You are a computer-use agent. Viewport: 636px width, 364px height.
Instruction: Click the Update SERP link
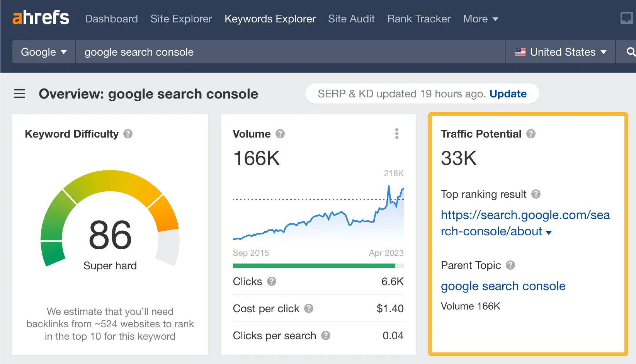tap(508, 94)
